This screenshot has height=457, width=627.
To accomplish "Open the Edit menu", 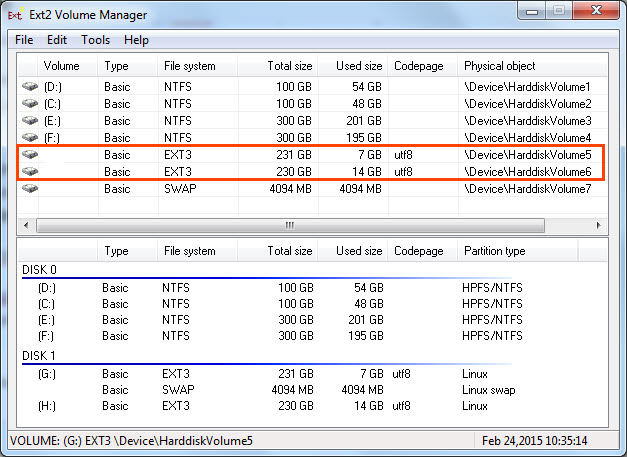I will (57, 40).
